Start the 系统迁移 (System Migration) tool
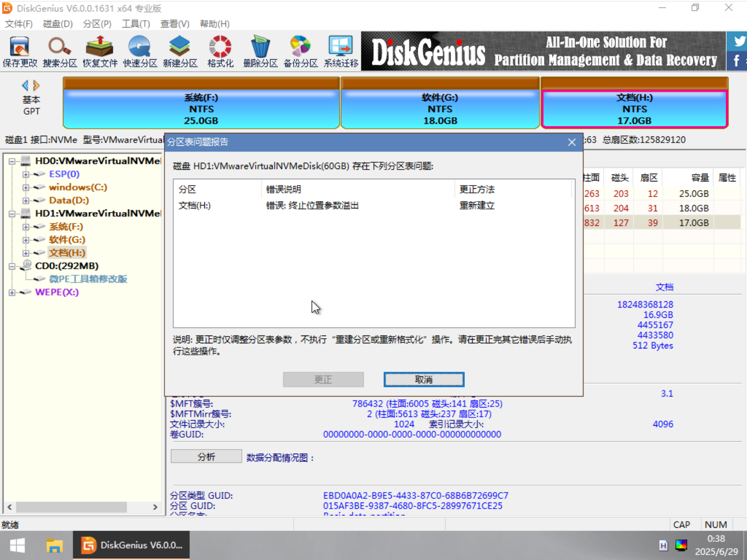 coord(340,50)
